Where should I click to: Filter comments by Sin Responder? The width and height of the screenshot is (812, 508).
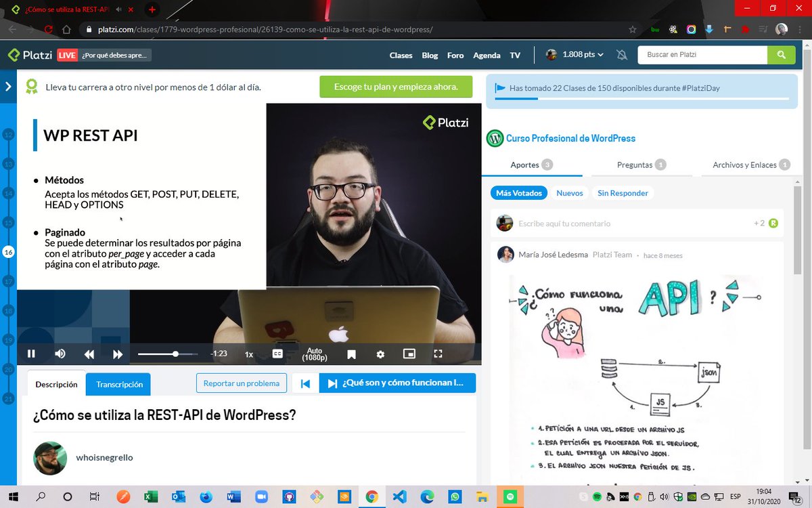[x=623, y=193]
